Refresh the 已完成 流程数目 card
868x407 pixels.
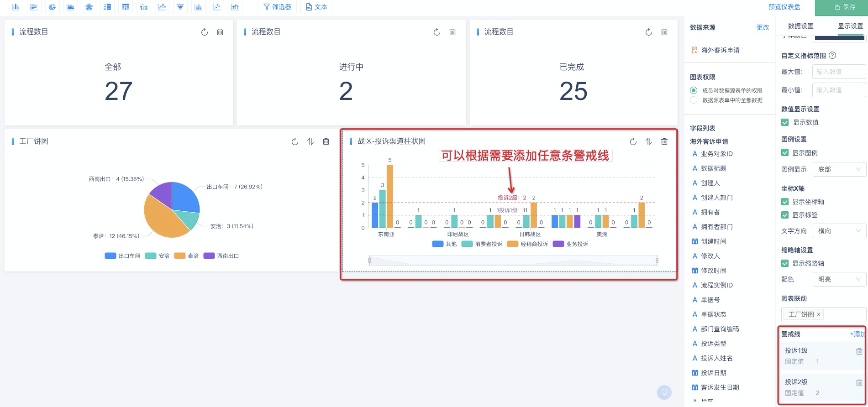649,32
